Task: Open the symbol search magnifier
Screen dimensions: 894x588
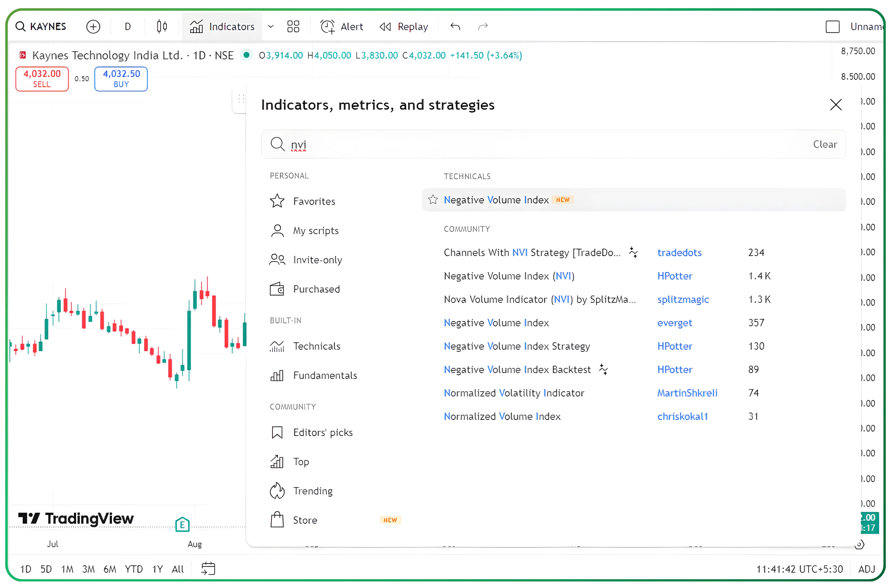Action: point(20,26)
